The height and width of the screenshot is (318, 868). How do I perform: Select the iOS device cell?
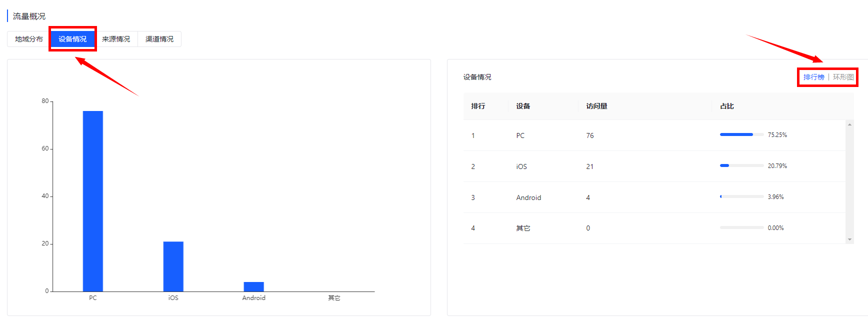pos(521,166)
